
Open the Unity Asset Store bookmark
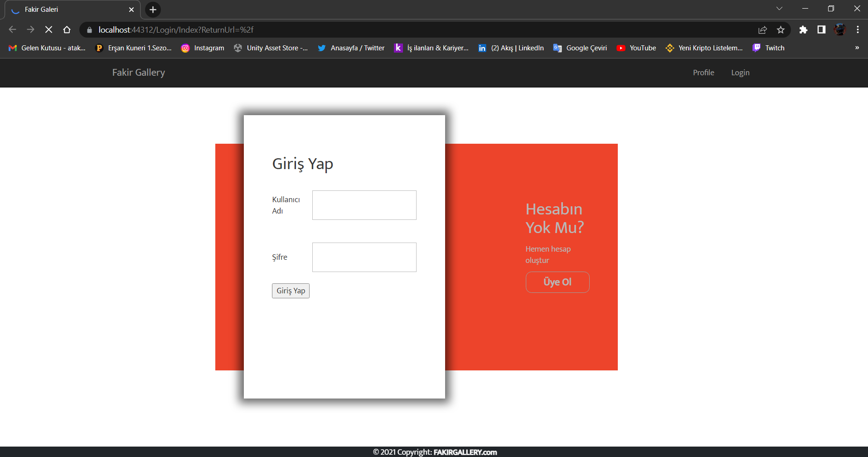click(x=271, y=48)
